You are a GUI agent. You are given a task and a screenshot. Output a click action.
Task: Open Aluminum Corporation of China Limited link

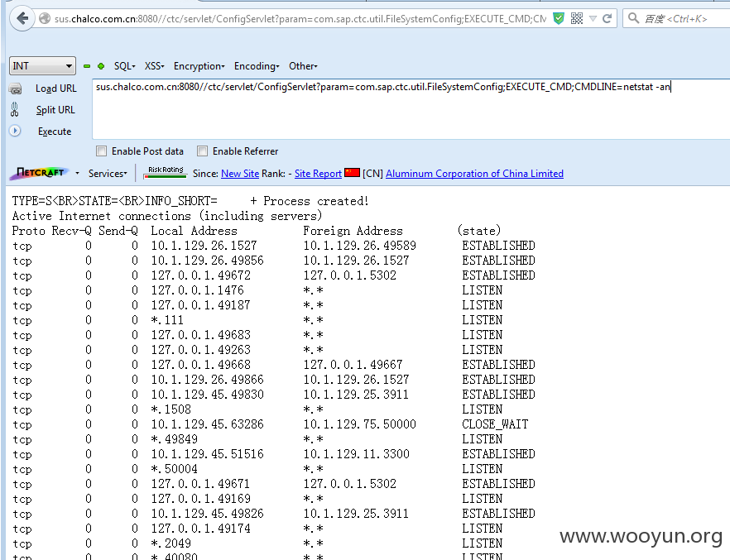(x=474, y=174)
